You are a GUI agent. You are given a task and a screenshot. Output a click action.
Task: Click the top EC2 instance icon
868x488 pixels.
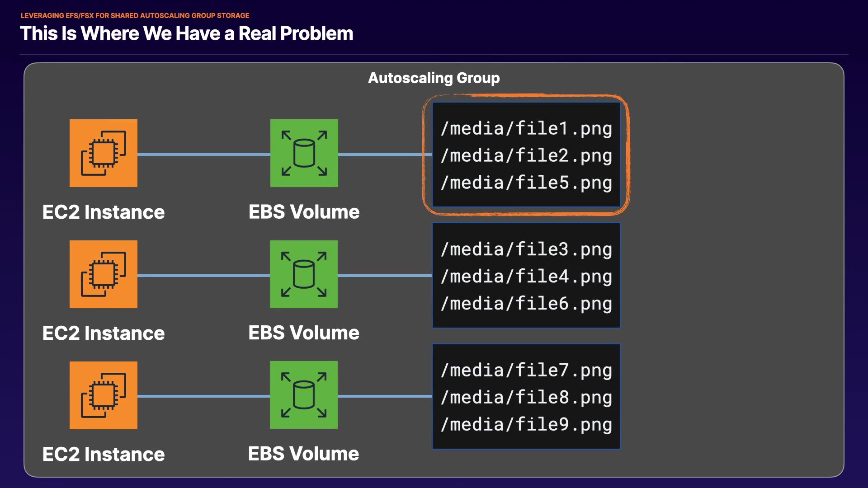tap(104, 153)
